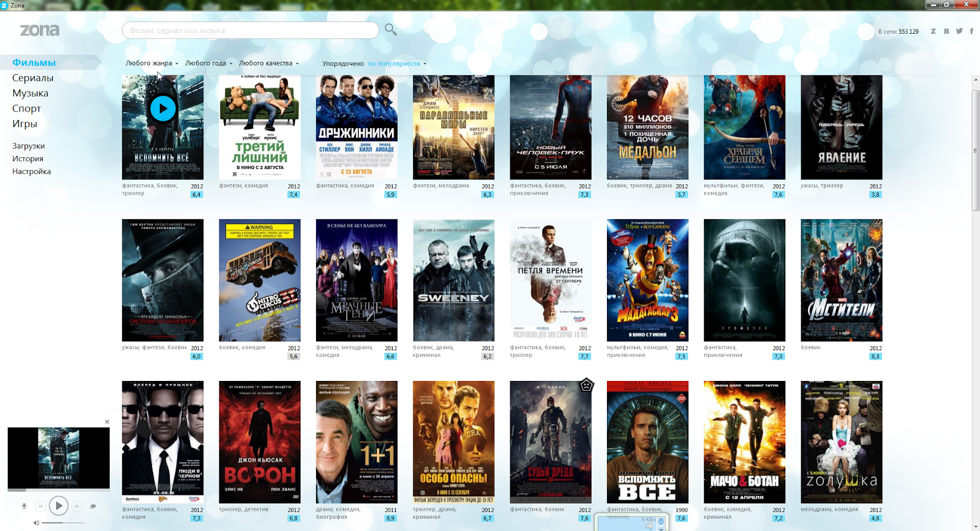This screenshot has width=980, height=531.
Task: Click the scrollbar down arrow
Action: click(x=976, y=526)
